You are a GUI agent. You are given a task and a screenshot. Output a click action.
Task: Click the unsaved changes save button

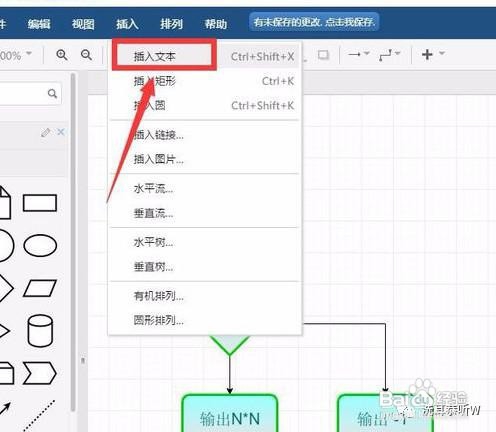pyautogui.click(x=314, y=22)
